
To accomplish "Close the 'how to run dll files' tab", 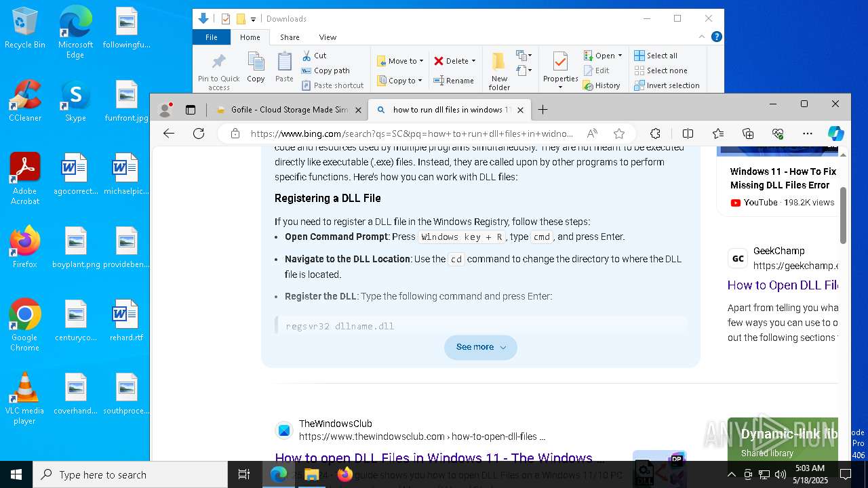I will click(521, 110).
